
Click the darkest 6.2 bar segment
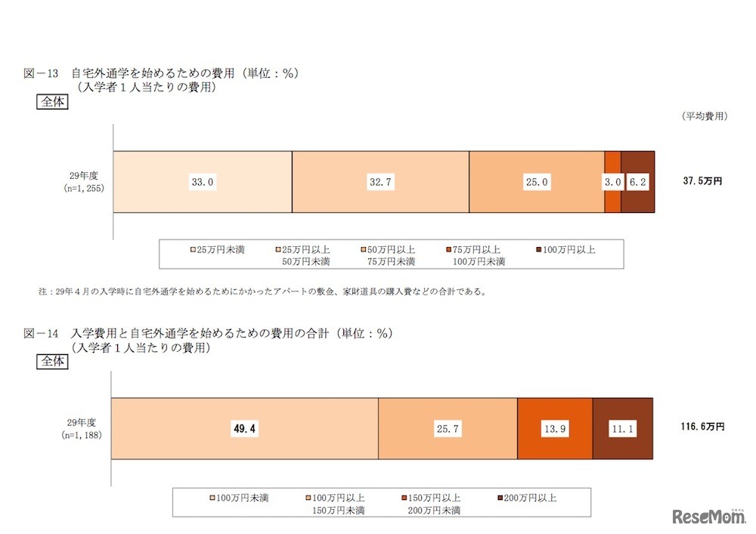[637, 181]
